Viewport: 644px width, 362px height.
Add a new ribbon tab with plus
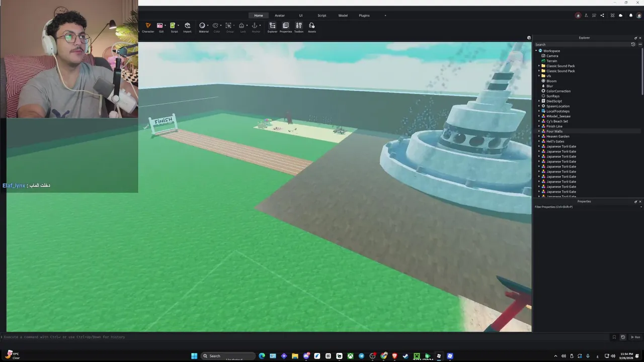[x=385, y=16]
